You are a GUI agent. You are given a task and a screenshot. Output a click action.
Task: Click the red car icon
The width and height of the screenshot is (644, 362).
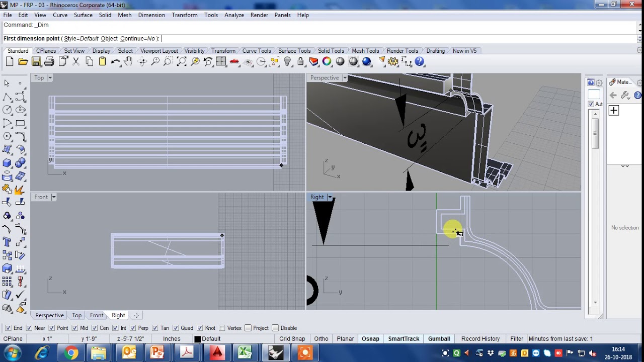pos(234,62)
